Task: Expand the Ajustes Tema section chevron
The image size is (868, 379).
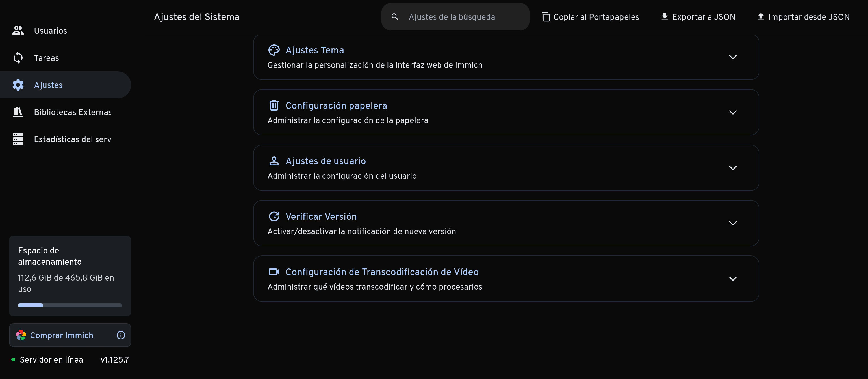Action: click(x=733, y=57)
